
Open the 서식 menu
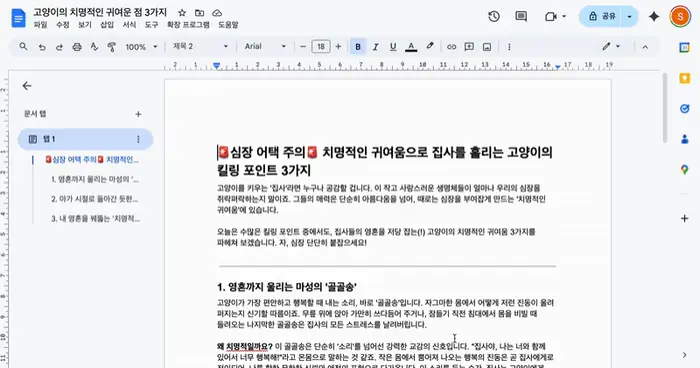(129, 25)
